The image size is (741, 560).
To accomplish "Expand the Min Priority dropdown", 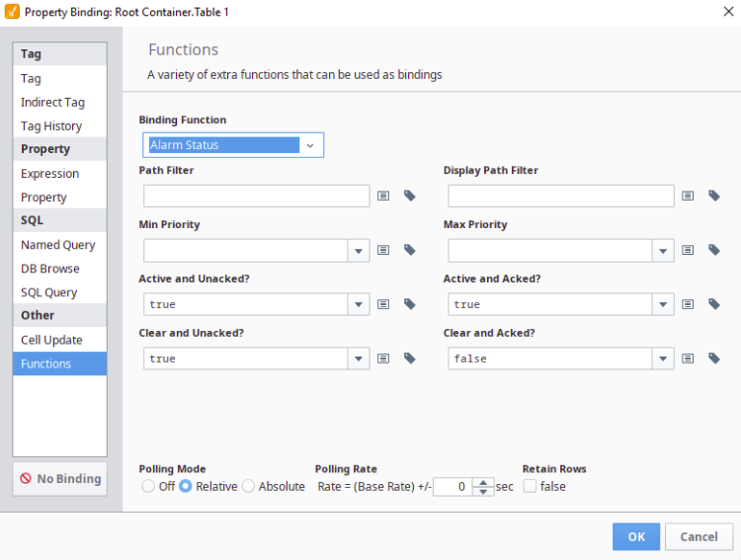I will [x=358, y=251].
